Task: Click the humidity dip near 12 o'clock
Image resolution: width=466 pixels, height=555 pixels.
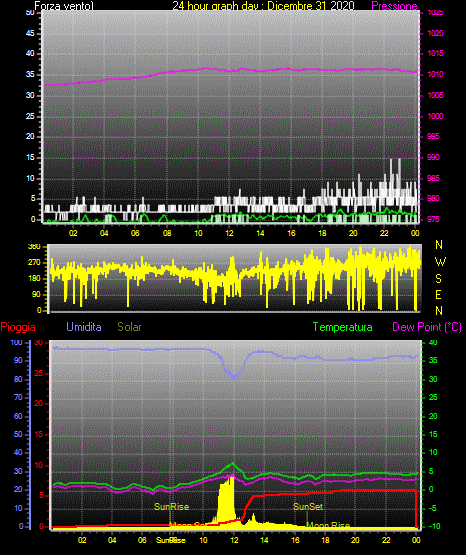Action: point(234,376)
